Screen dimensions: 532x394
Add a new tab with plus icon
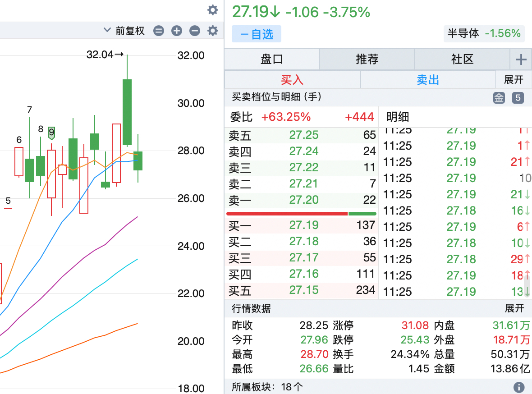point(521,59)
